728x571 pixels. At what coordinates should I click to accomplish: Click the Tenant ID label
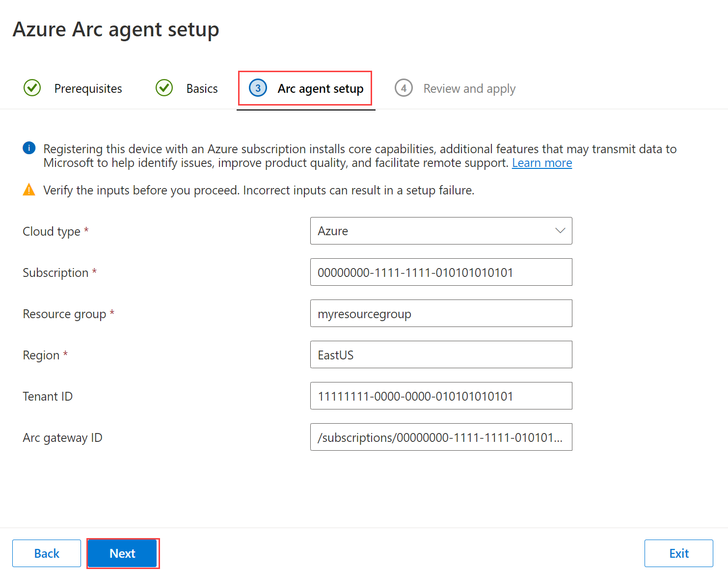coord(48,396)
